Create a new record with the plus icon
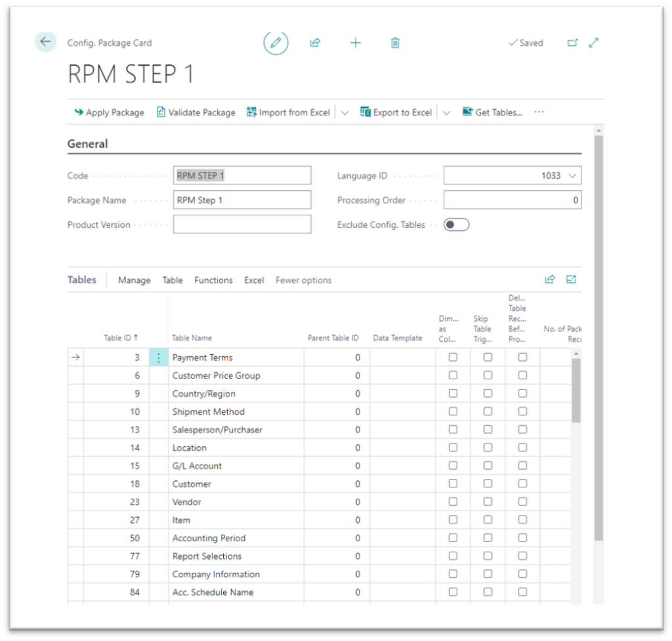Screen dimensions: 672x641 tap(356, 43)
